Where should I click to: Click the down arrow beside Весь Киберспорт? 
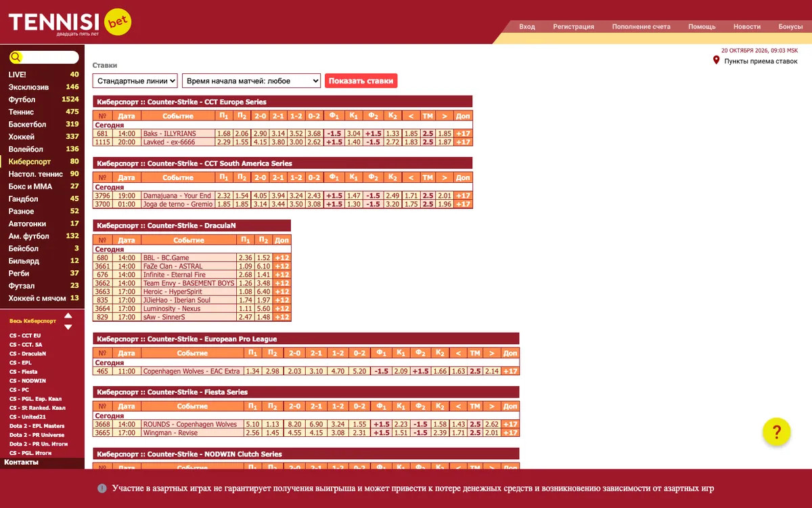pyautogui.click(x=68, y=327)
